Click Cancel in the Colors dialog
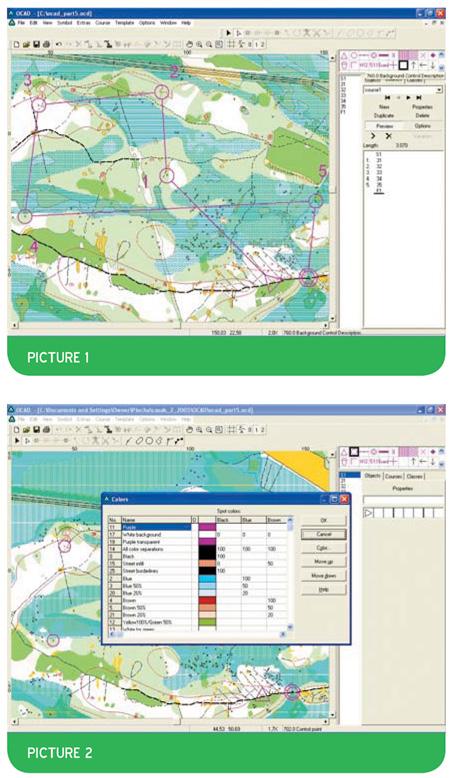This screenshot has height=778, width=452. (323, 534)
